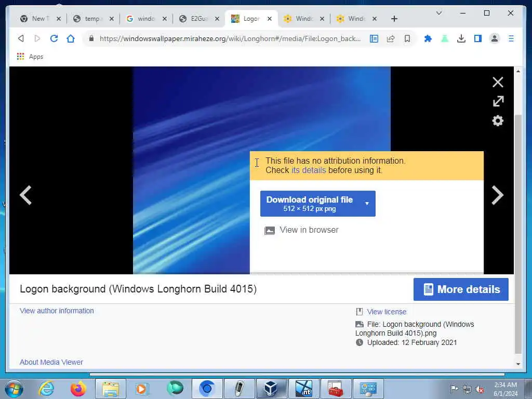Expand the Download original file size dropdown arrow
532x399 pixels.
click(x=367, y=204)
